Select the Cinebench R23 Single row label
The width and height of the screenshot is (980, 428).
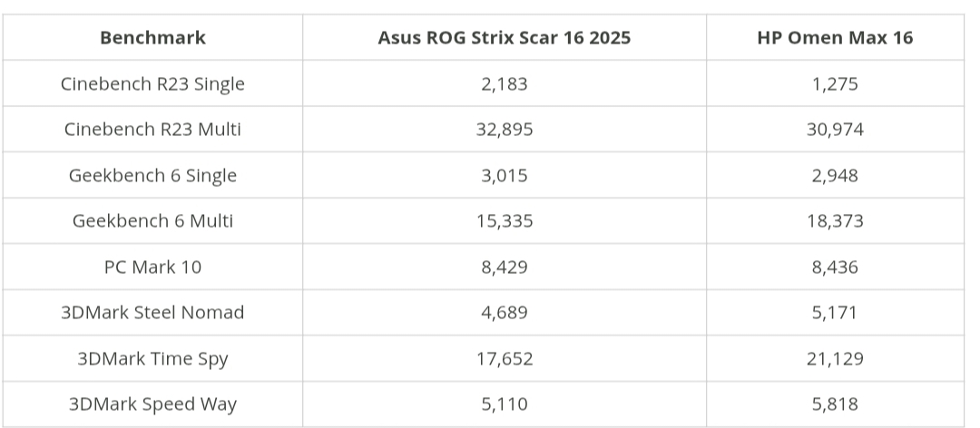pyautogui.click(x=152, y=84)
